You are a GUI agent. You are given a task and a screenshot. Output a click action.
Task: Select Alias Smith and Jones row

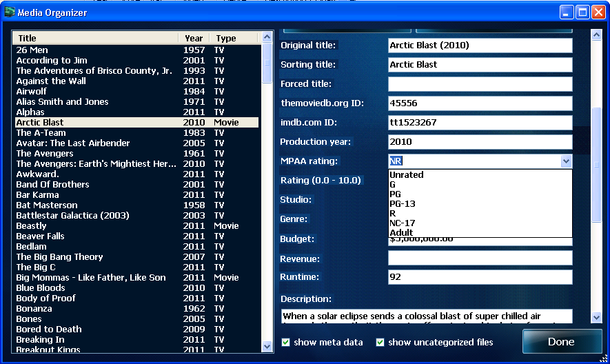(x=137, y=101)
